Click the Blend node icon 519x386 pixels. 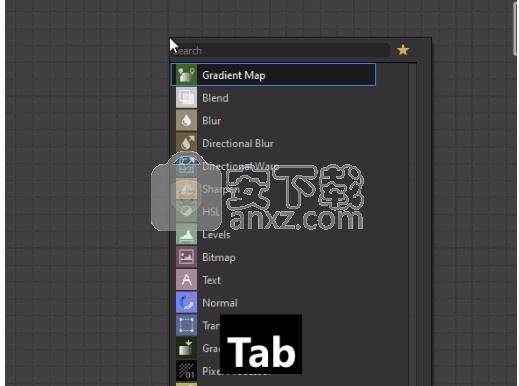186,98
